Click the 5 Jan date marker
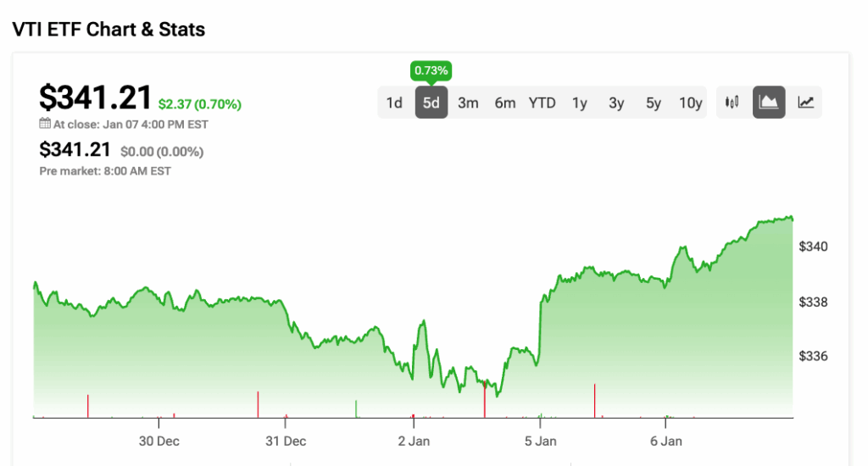This screenshot has height=466, width=868. pyautogui.click(x=540, y=441)
